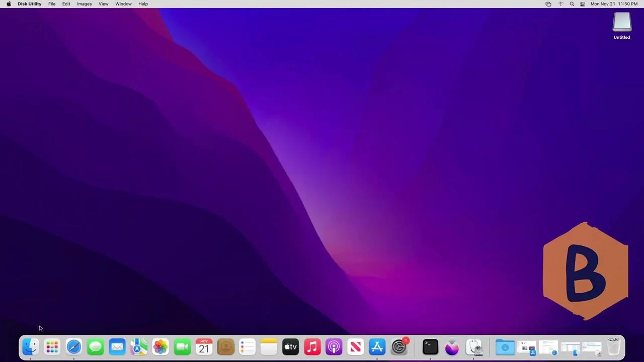Open the Finder from the Dock
The image size is (644, 362).
pyautogui.click(x=30, y=346)
